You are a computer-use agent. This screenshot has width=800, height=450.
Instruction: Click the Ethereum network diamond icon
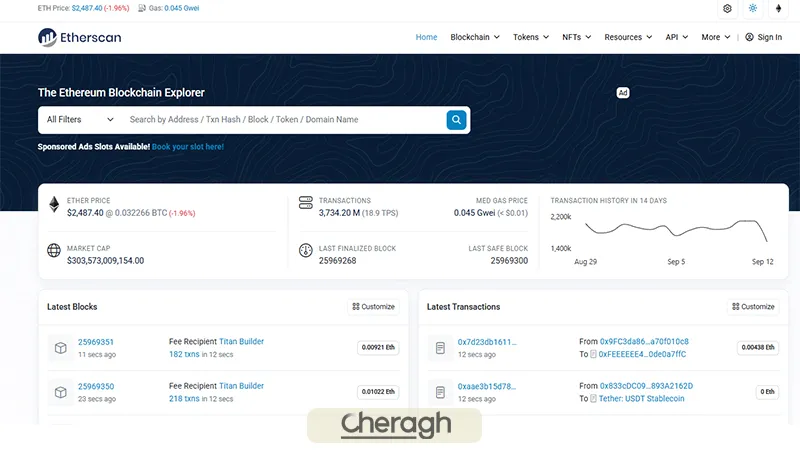[779, 9]
